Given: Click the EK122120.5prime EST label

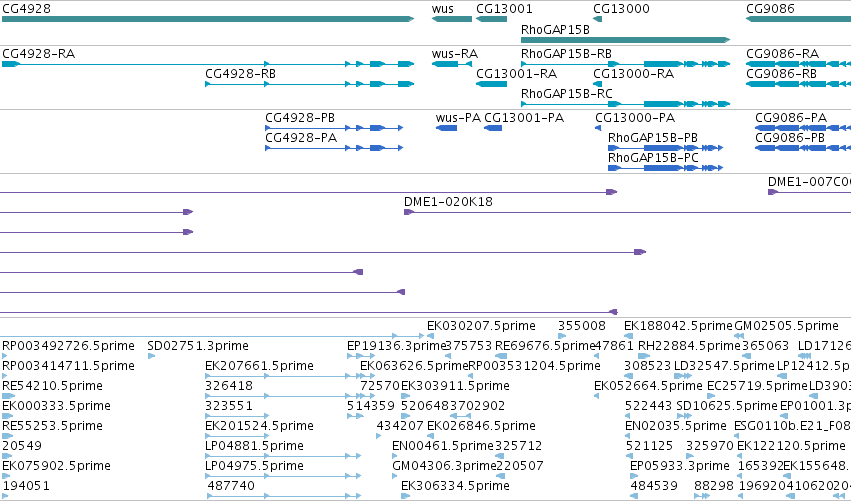Looking at the screenshot, I should [x=791, y=446].
